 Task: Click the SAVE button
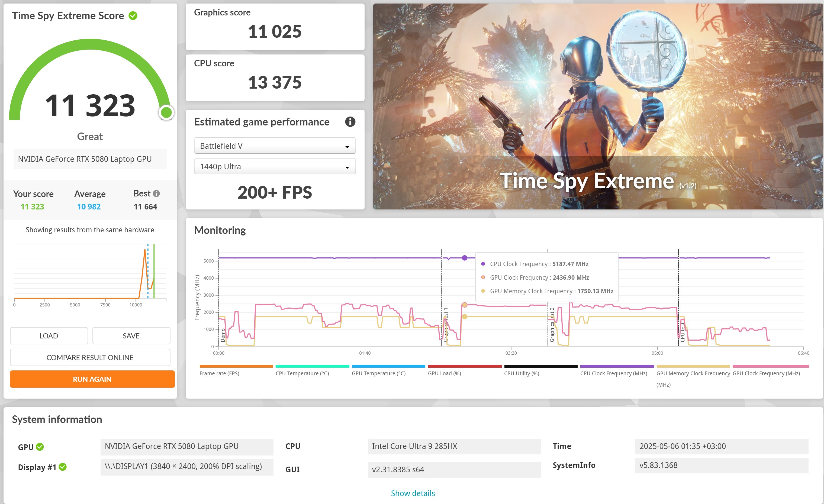tap(131, 335)
